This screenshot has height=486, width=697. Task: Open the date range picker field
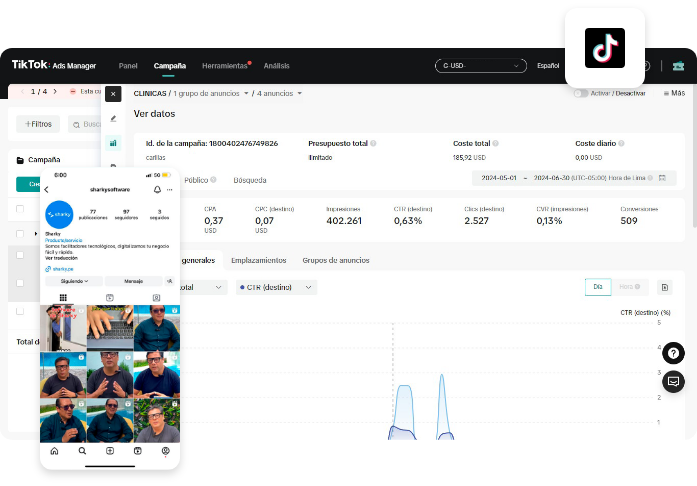[570, 178]
